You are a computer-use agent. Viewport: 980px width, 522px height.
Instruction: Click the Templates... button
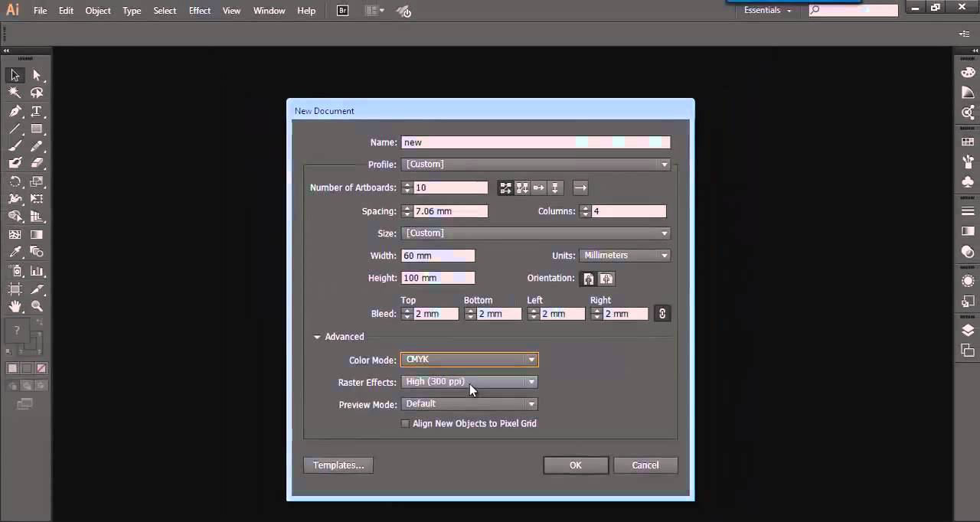pos(338,465)
